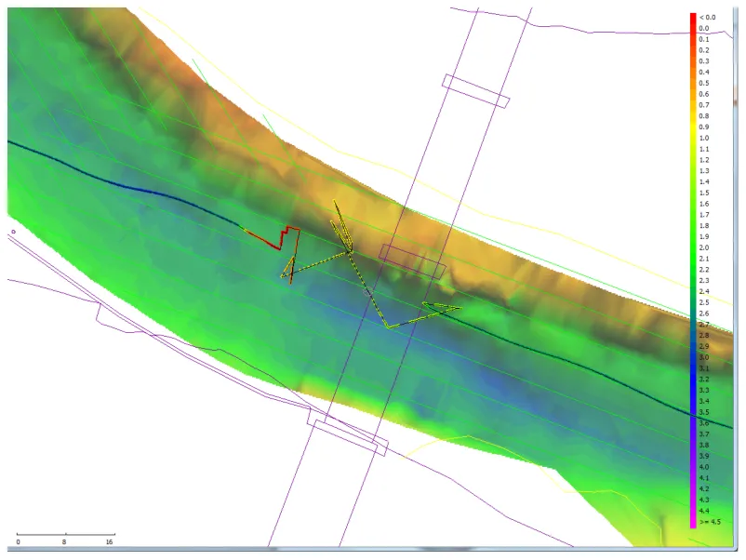Select the purple rectangle outline at the top
Viewport: 746px width, 560px height.
[x=475, y=91]
